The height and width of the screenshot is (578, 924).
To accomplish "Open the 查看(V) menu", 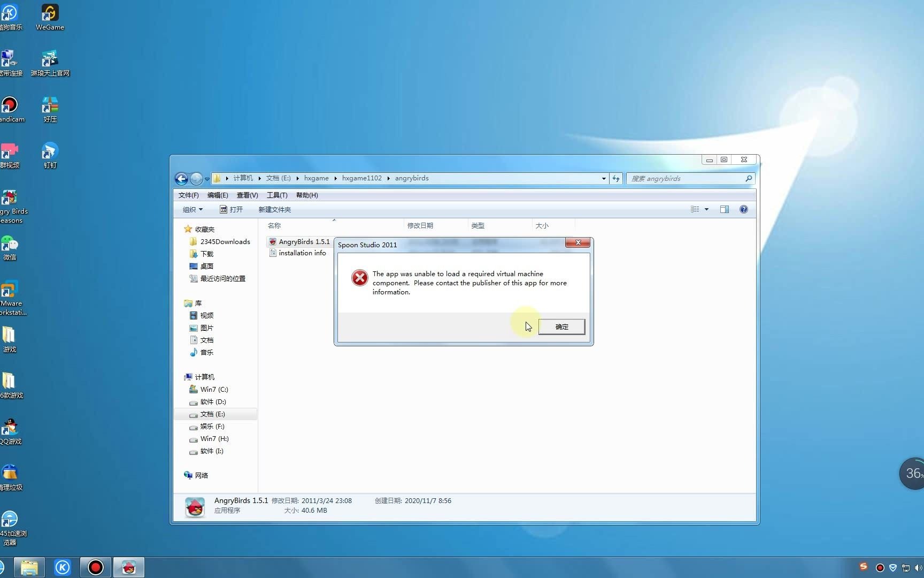I will click(x=247, y=195).
